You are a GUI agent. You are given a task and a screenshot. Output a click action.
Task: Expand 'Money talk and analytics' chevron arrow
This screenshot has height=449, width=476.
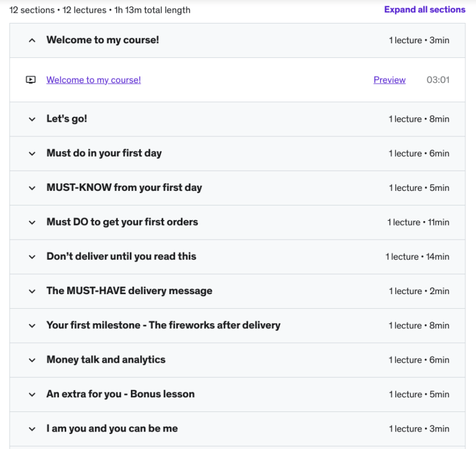(32, 360)
